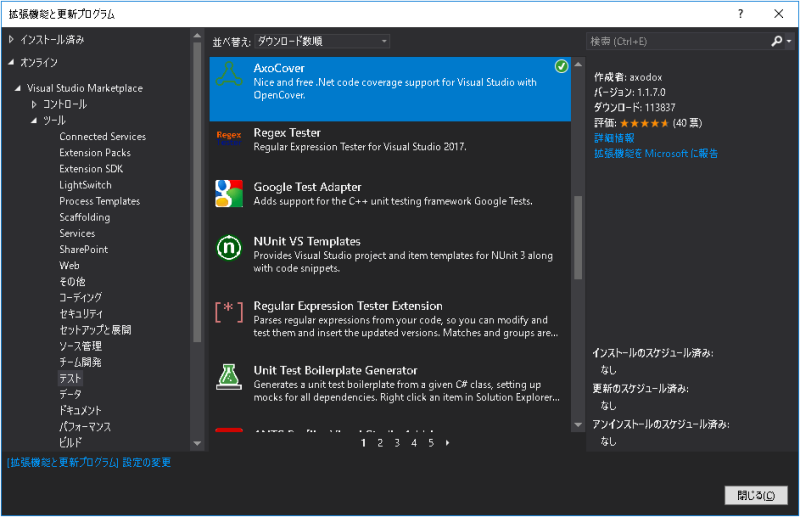
Task: Select SharePoint category
Action: click(84, 250)
